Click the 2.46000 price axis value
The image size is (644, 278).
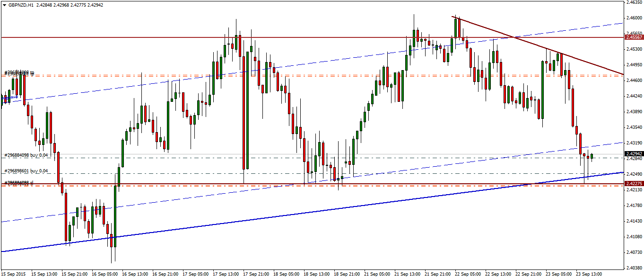[x=633, y=18]
